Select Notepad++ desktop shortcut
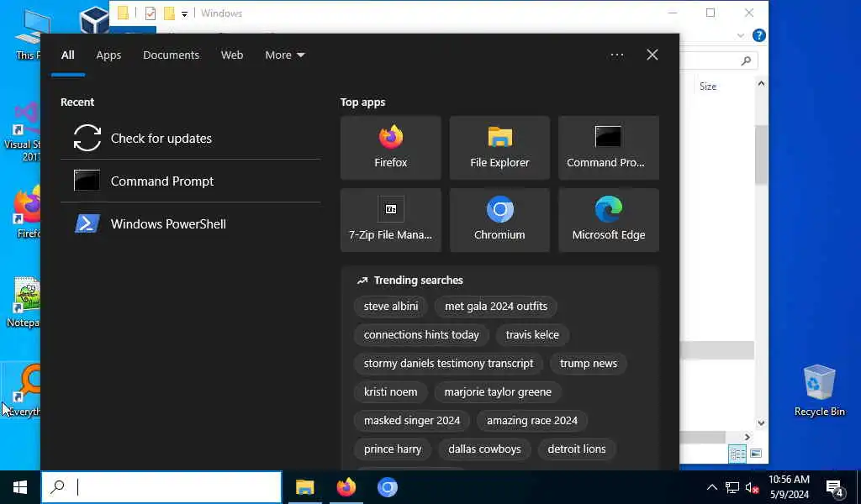 (x=23, y=302)
